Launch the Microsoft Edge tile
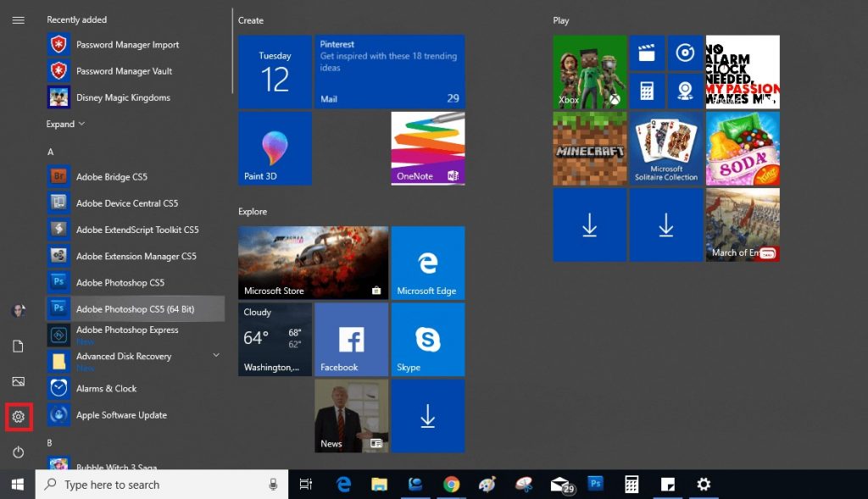 point(428,263)
